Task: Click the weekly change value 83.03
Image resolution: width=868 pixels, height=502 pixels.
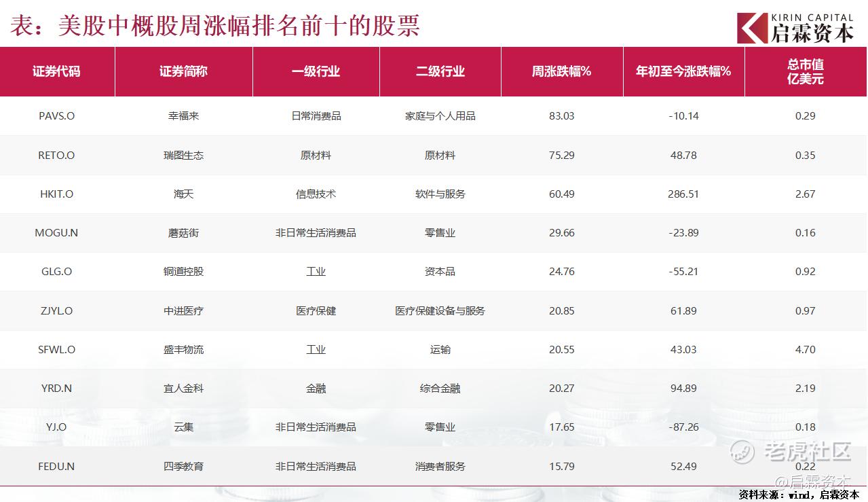Action: pos(561,116)
